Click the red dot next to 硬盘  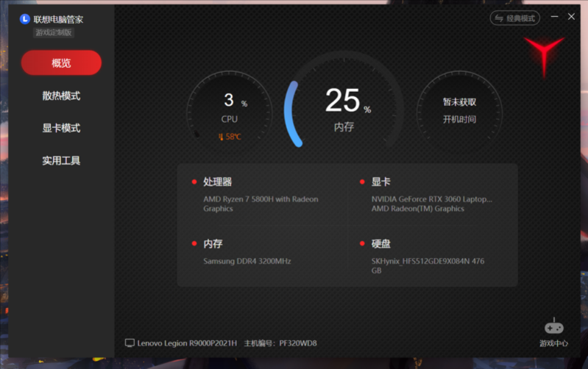[x=363, y=244]
